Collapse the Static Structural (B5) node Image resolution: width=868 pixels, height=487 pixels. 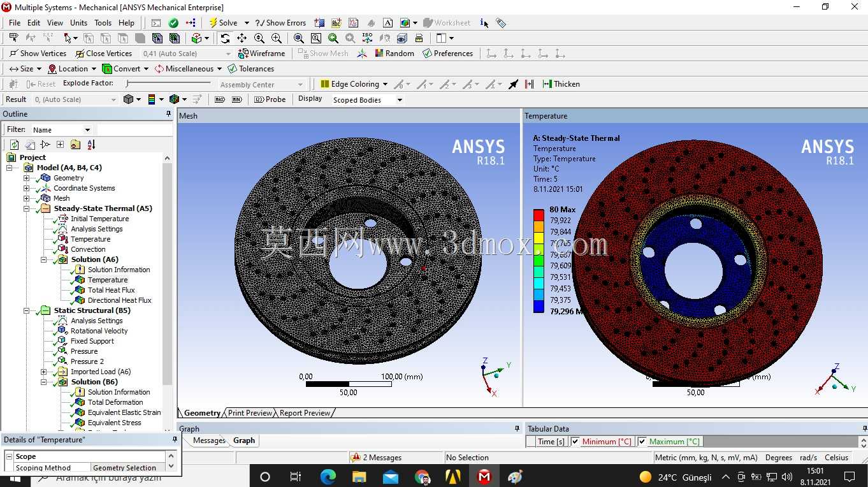(x=26, y=310)
